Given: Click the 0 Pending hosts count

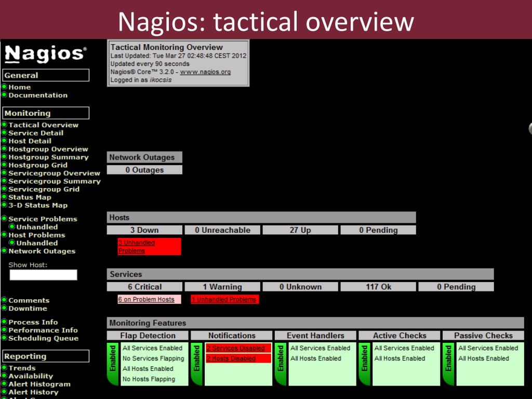Looking at the screenshot, I should 378,230.
